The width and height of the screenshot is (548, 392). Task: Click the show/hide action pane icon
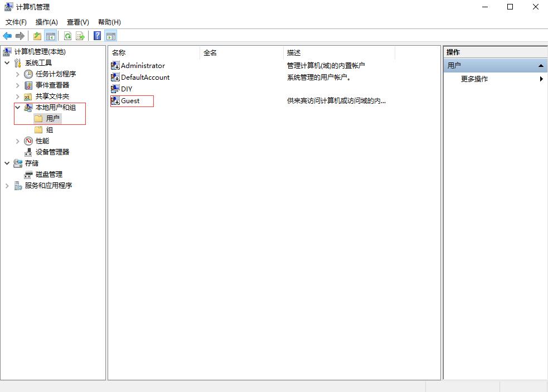[x=111, y=35]
